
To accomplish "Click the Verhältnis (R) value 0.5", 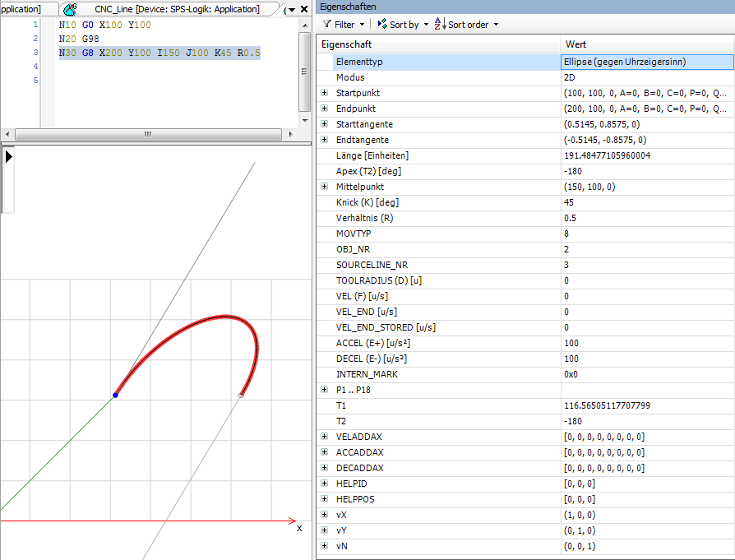I will (x=647, y=218).
